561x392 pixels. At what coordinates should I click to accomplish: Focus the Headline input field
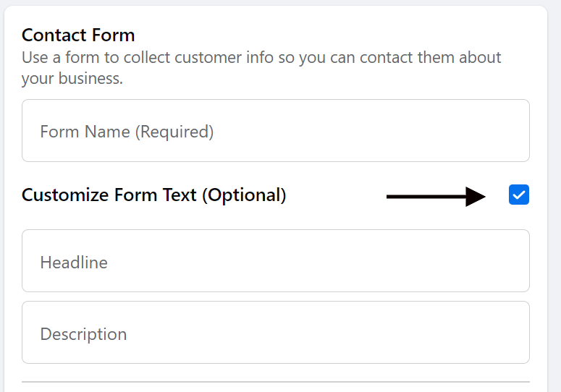tap(275, 261)
